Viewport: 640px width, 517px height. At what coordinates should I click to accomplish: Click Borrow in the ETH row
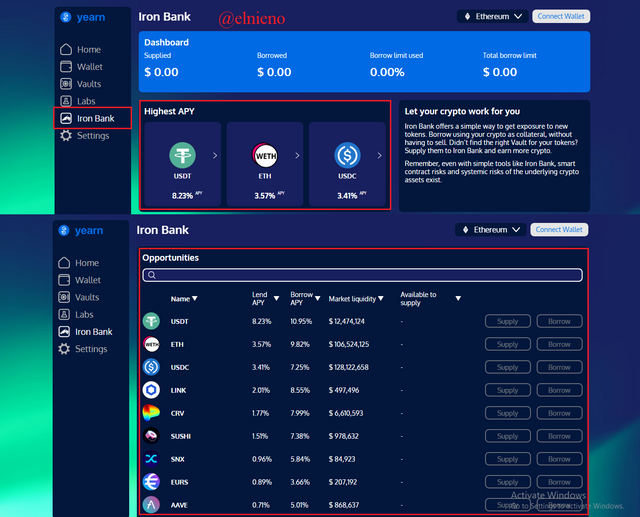tap(559, 344)
